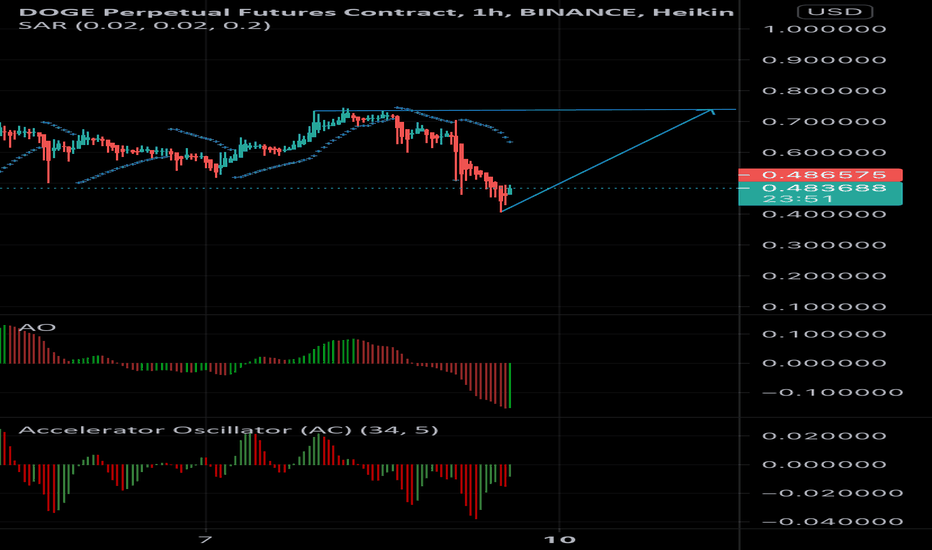Click the 0.200000 price axis value
Viewport: 932px width, 550px height.
(x=824, y=276)
